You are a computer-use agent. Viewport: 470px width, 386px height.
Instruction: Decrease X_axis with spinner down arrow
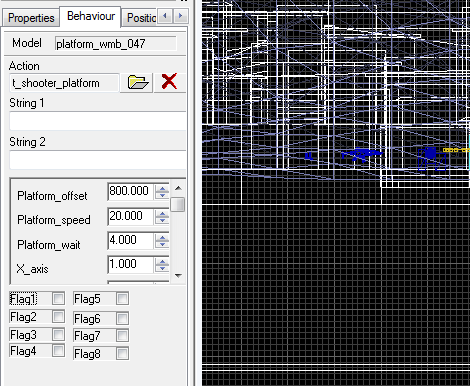162,269
